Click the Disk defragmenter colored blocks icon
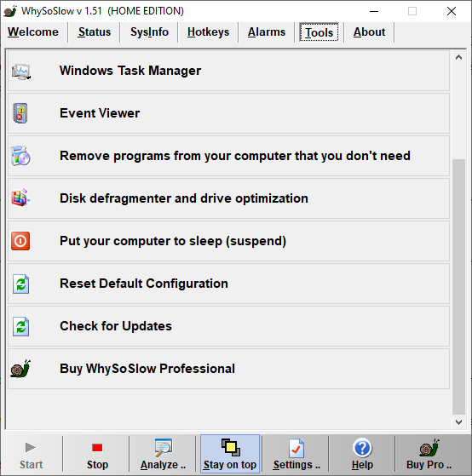The image size is (472, 476). click(20, 198)
